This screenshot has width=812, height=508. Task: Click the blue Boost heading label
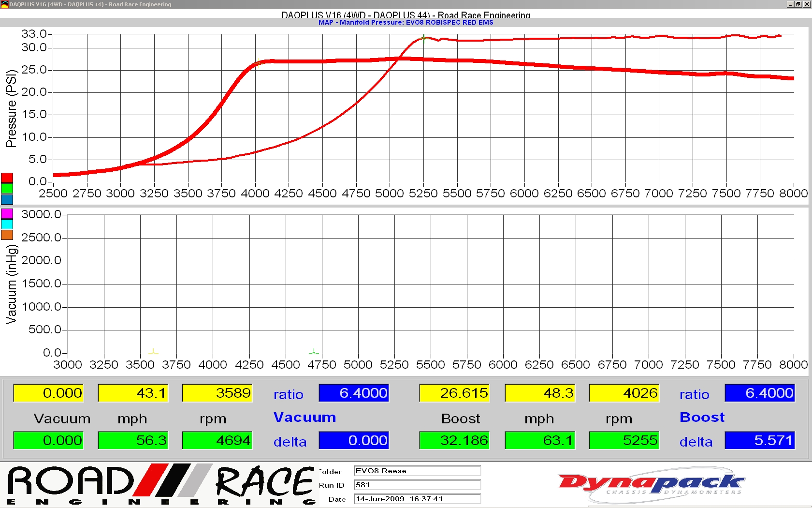tap(702, 417)
